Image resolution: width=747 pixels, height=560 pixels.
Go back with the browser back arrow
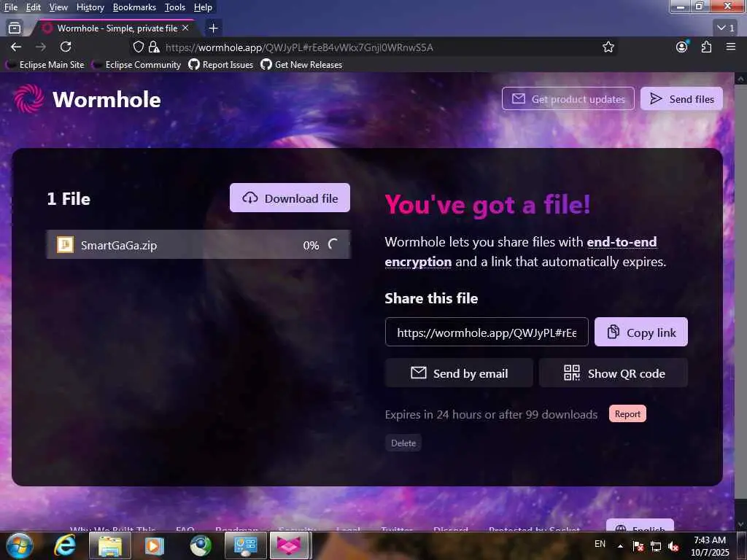pyautogui.click(x=16, y=47)
